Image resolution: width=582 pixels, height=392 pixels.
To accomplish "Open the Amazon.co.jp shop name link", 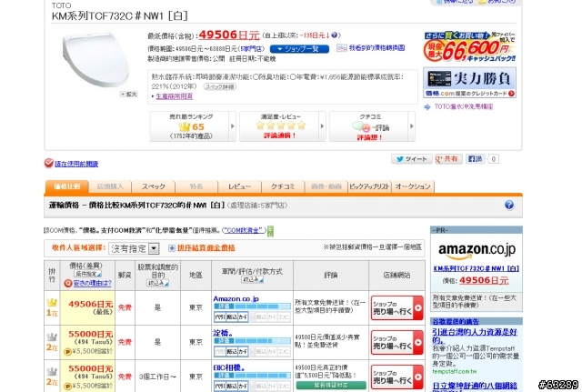I will pyautogui.click(x=236, y=298).
